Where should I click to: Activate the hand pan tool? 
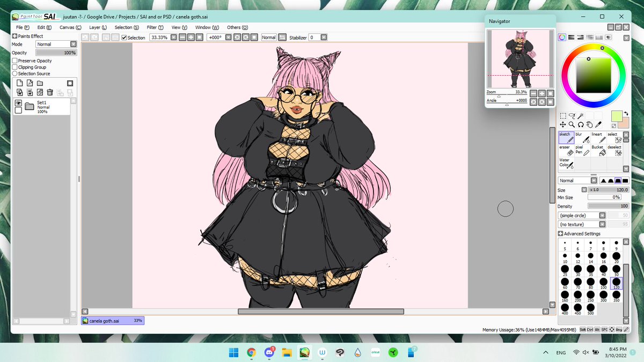[589, 124]
